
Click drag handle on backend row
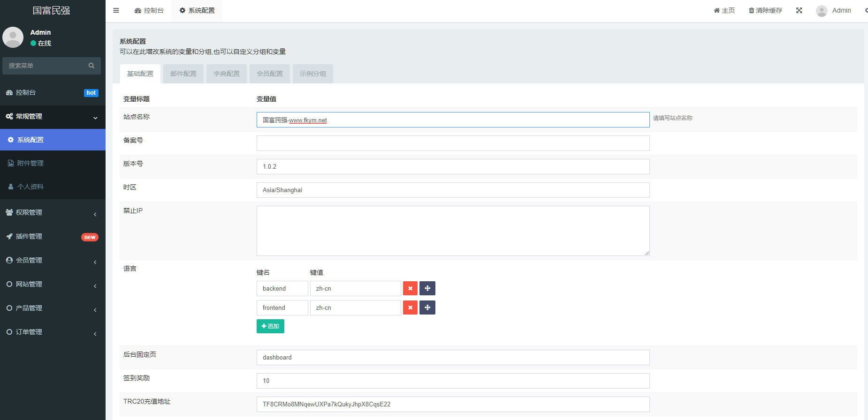click(427, 288)
